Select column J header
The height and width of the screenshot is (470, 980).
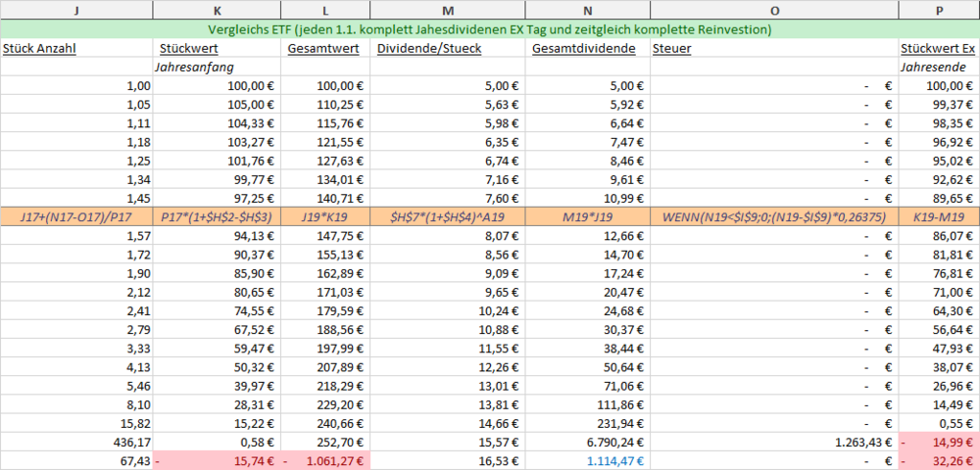click(76, 10)
